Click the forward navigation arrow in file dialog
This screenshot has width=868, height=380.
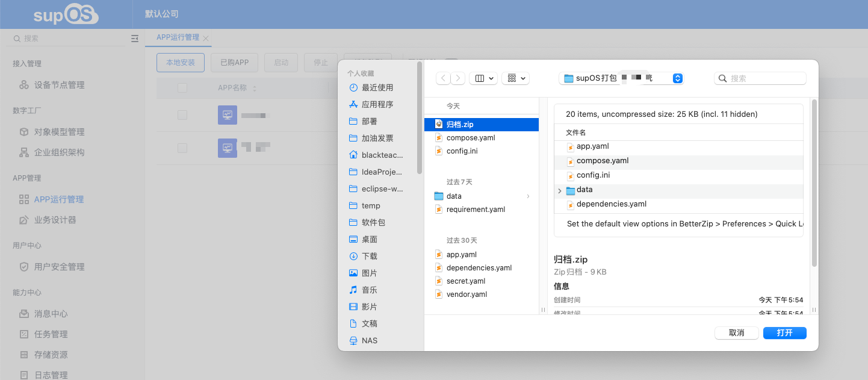click(458, 78)
